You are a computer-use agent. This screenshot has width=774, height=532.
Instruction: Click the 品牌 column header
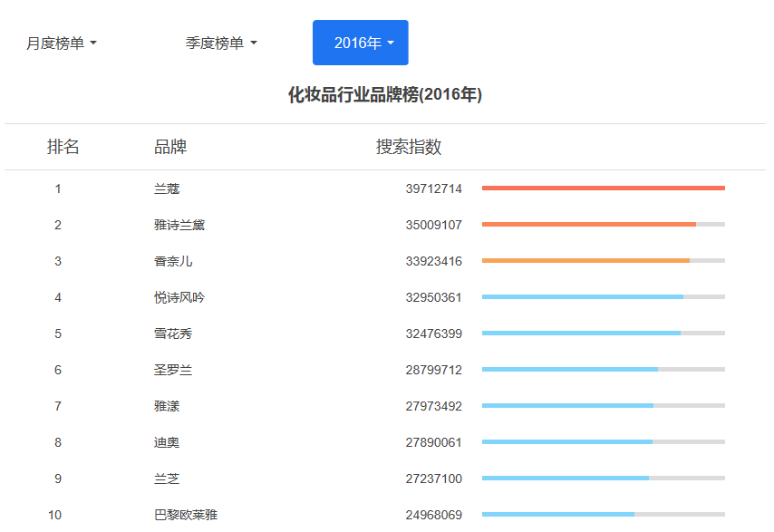pos(170,147)
